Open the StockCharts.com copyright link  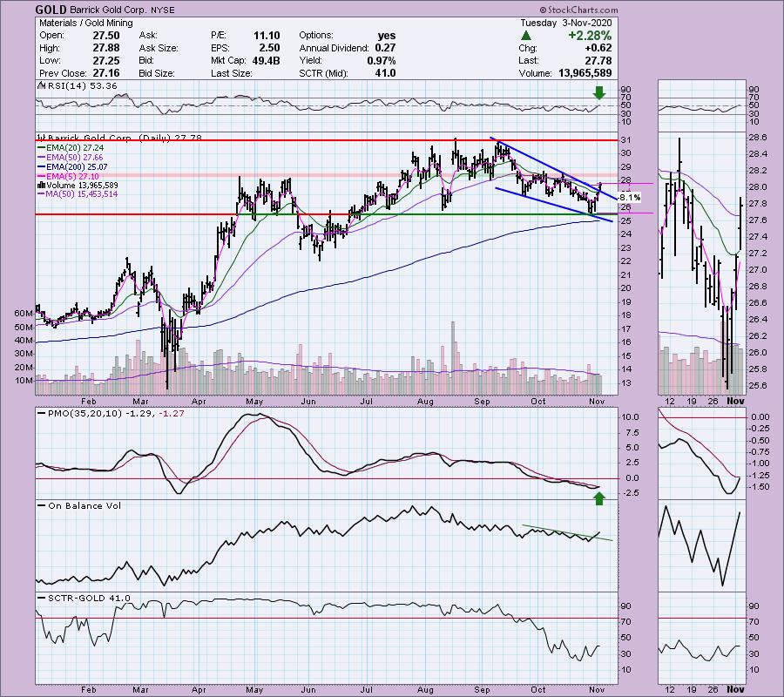(x=578, y=10)
